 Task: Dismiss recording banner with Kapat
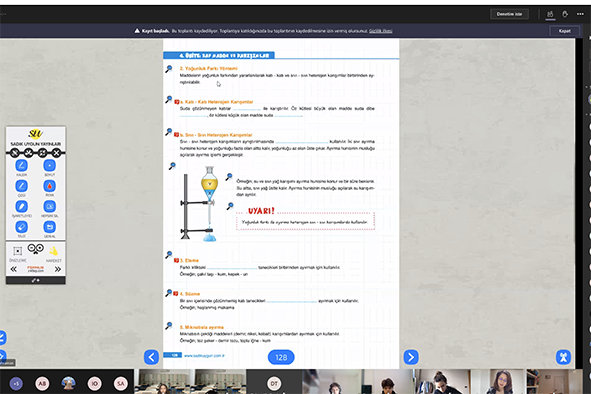tap(564, 31)
